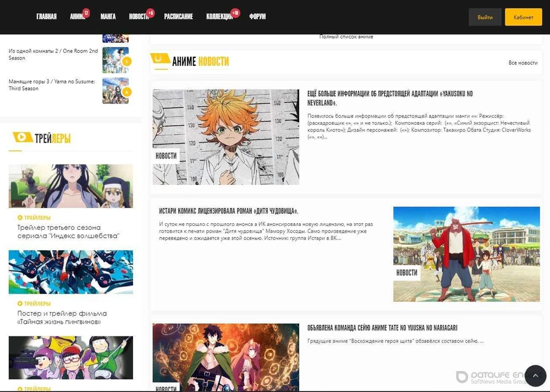Click play icon before пингвинов ТРЕЙЛЕРЫ tag
Image resolution: width=550 pixels, height=392 pixels.
tap(20, 303)
